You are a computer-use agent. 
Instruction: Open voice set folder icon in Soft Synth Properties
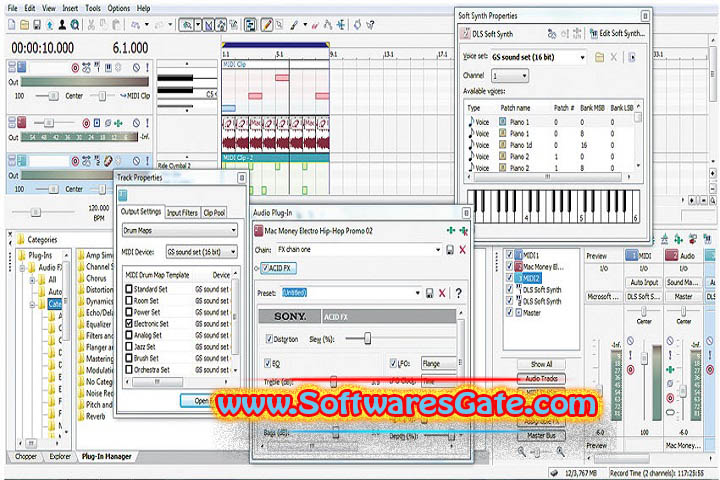[599, 57]
